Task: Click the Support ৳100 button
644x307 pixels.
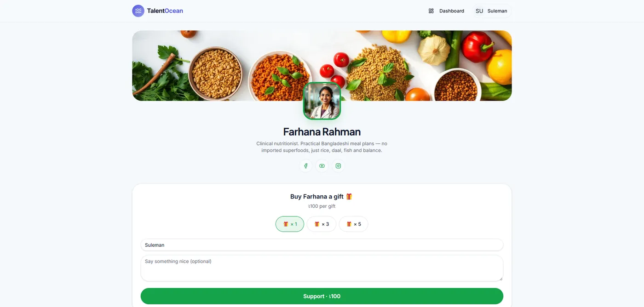Action: point(322,296)
